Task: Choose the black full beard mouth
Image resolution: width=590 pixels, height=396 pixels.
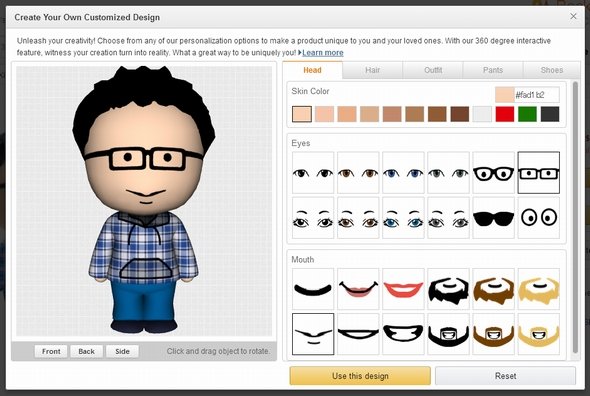Action: pos(448,289)
